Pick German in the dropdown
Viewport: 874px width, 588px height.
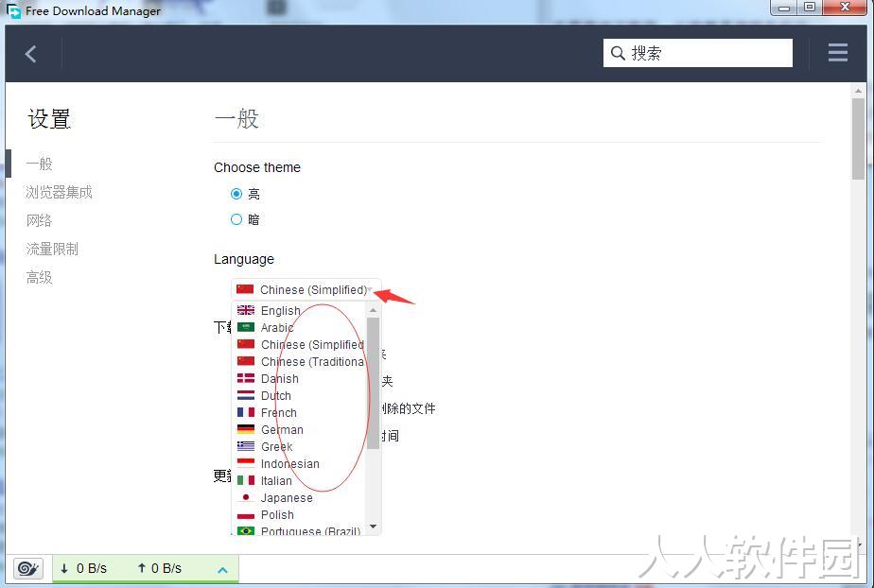(x=299, y=429)
